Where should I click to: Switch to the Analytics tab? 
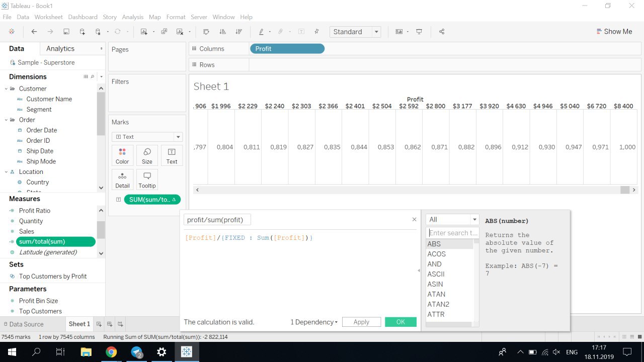(60, 49)
